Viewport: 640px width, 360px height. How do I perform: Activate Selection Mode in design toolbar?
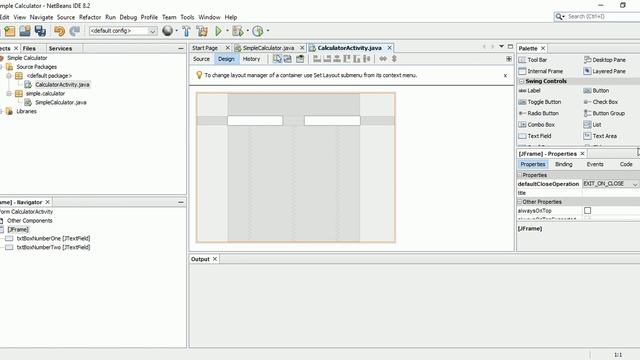pyautogui.click(x=277, y=59)
